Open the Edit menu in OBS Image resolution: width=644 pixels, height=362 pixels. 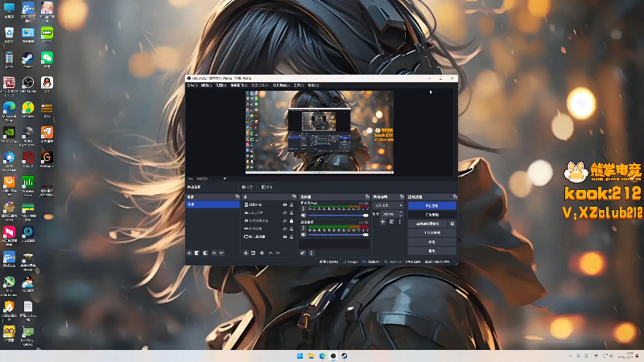click(206, 85)
